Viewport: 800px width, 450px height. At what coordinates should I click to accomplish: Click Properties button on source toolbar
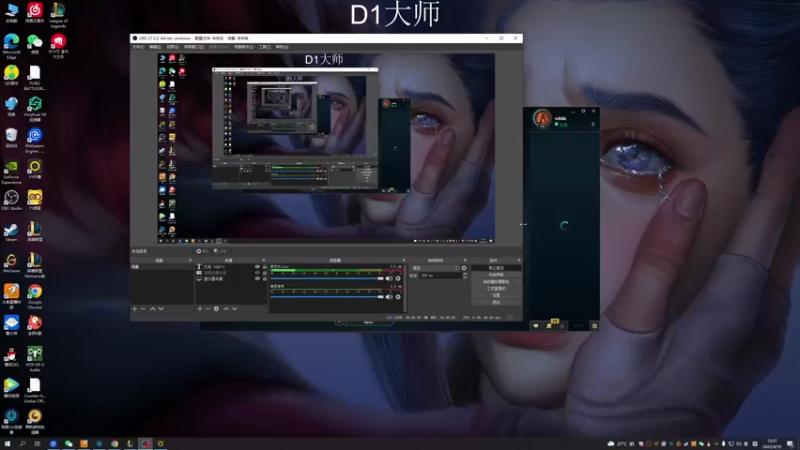click(203, 251)
